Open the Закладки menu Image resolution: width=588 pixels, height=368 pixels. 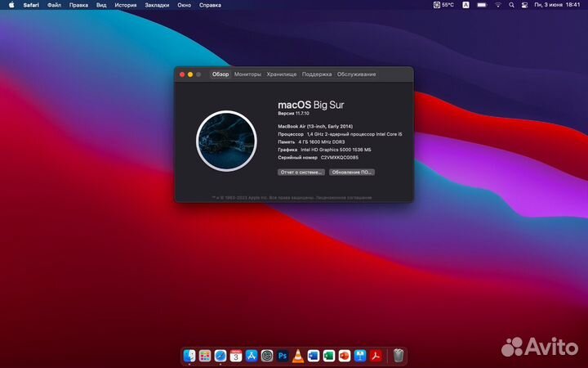tap(157, 5)
